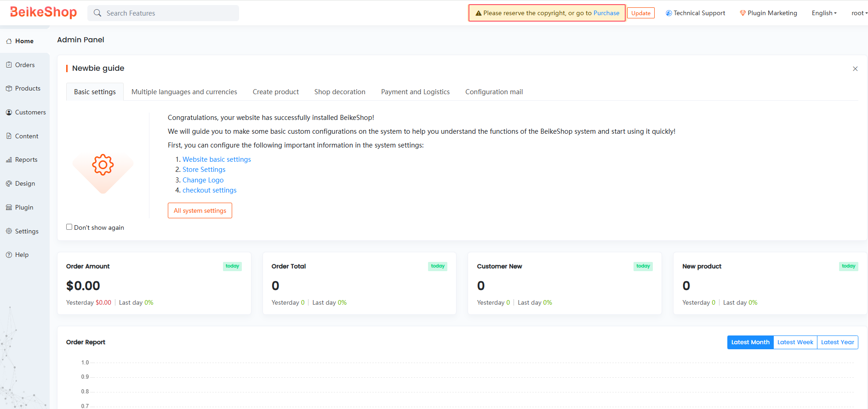Open the Store Settings link
The image size is (868, 409).
pos(204,170)
